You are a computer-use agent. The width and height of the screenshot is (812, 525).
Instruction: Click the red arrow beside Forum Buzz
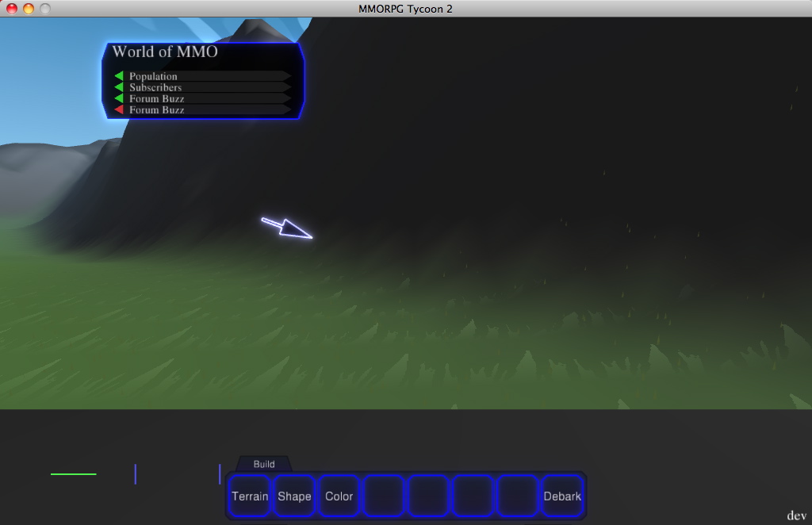119,109
